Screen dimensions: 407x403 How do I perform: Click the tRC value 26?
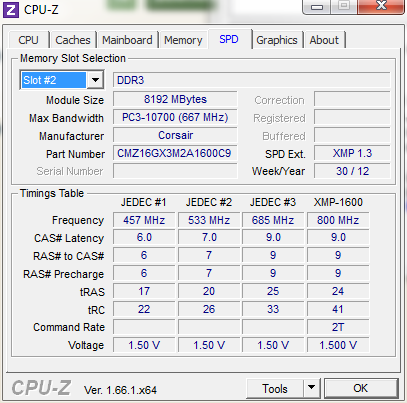209,309
